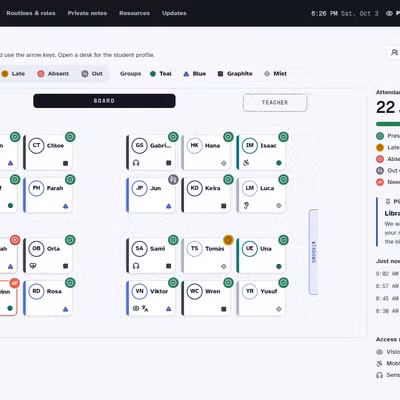Viewport: 400px width, 400px height.
Task: Toggle the Out status filter
Action: click(x=92, y=74)
